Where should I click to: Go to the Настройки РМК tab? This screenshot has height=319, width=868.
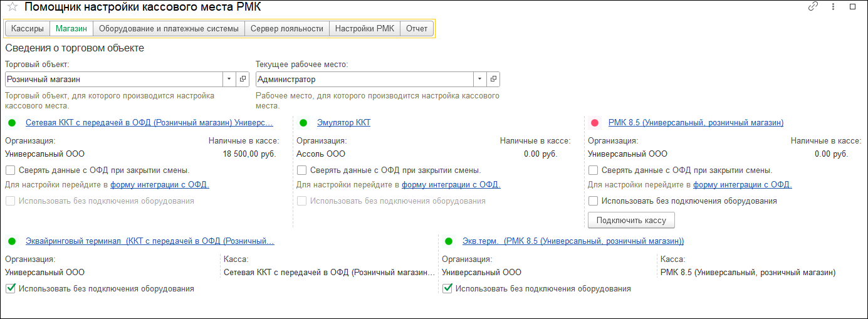(364, 29)
